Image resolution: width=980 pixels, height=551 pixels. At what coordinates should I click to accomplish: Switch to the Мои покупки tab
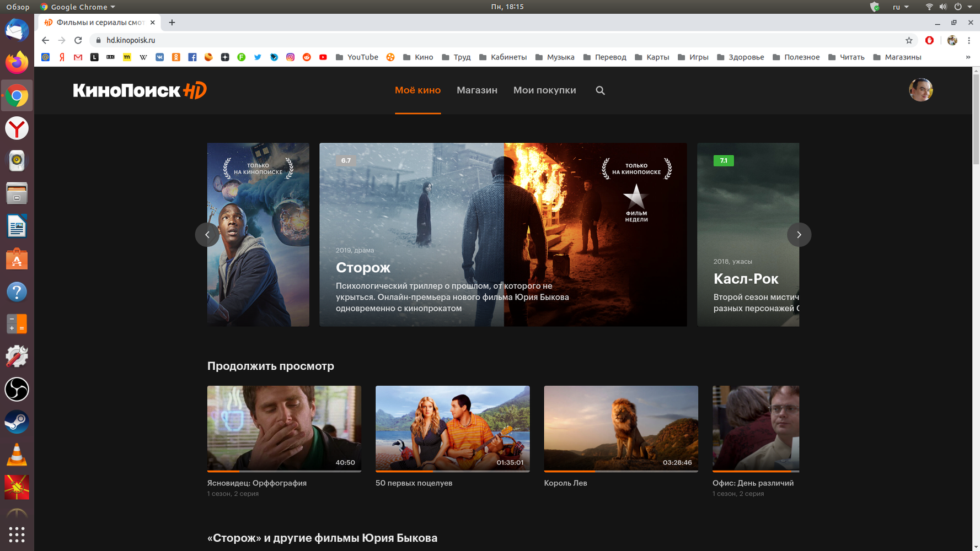(544, 90)
